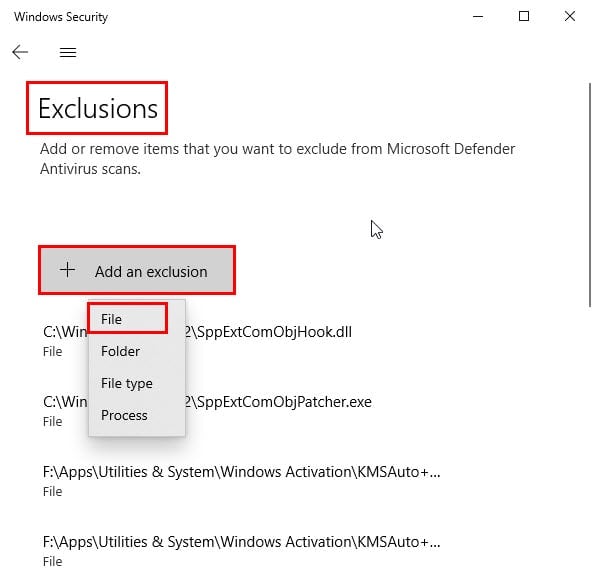Go back using the back arrow
This screenshot has width=592, height=578.
click(x=20, y=52)
